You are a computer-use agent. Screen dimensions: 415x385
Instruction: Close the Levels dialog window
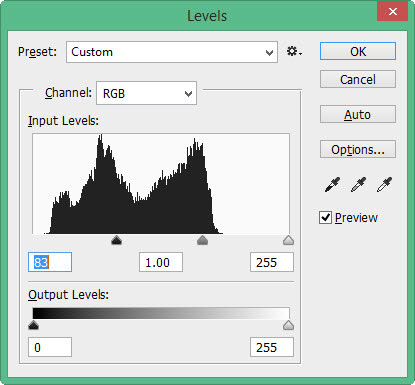392,11
